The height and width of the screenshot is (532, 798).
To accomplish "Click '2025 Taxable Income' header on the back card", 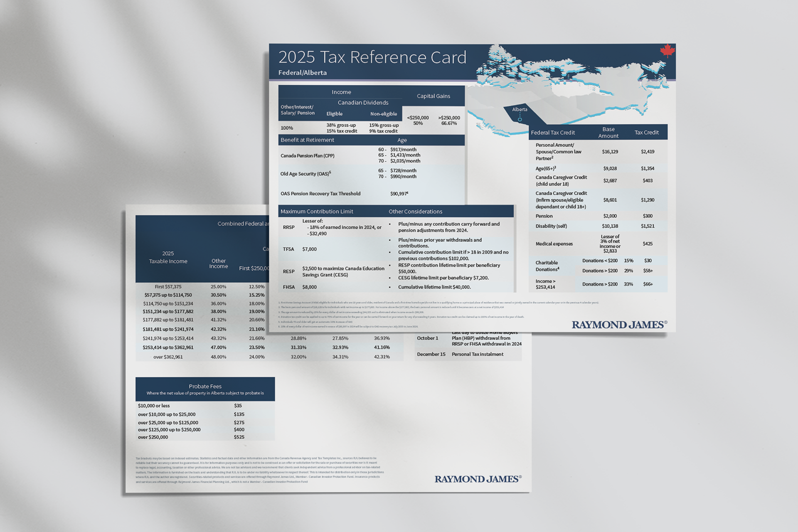I will tap(168, 257).
